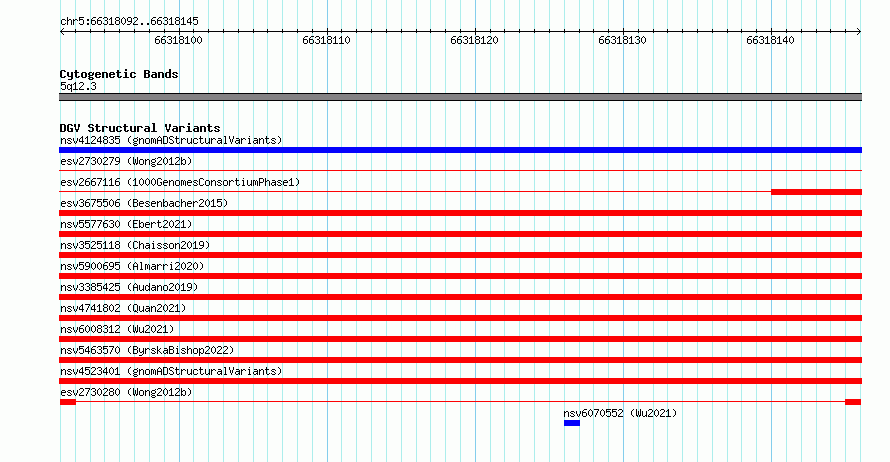The height and width of the screenshot is (462, 890).
Task: Open nsv5900695 (Almarri2020) label
Action: [132, 266]
